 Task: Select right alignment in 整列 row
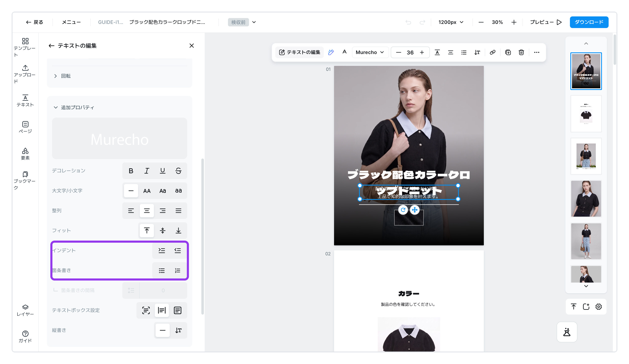click(x=162, y=211)
